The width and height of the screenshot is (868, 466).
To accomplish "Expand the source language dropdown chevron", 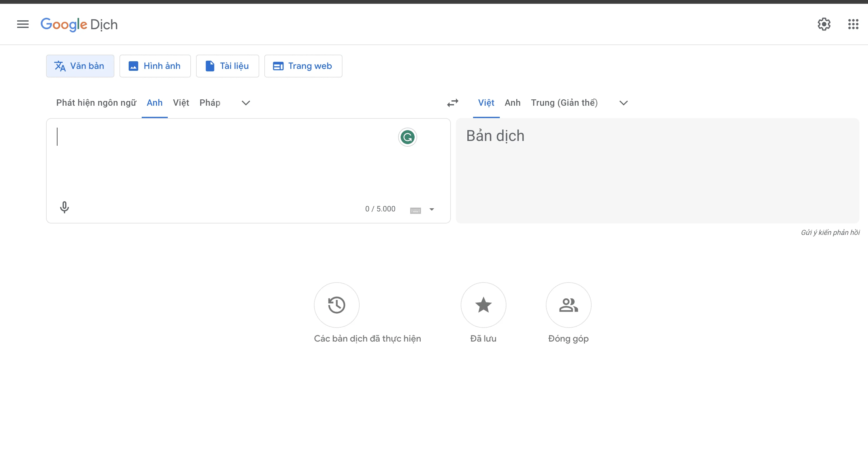I will (245, 103).
